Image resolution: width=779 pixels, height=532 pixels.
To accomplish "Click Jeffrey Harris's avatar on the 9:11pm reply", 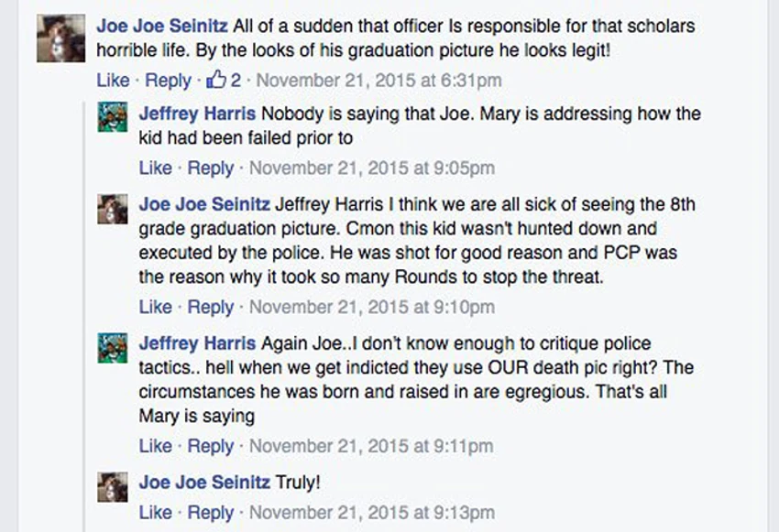I will point(112,347).
